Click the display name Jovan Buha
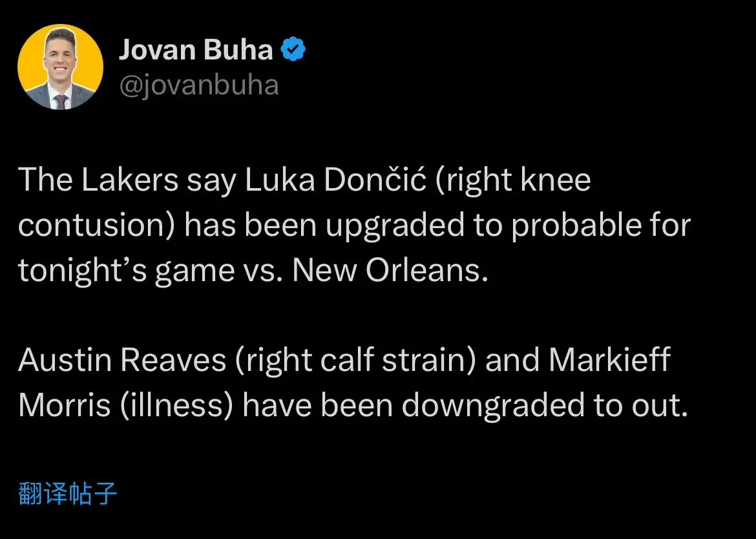 [195, 50]
